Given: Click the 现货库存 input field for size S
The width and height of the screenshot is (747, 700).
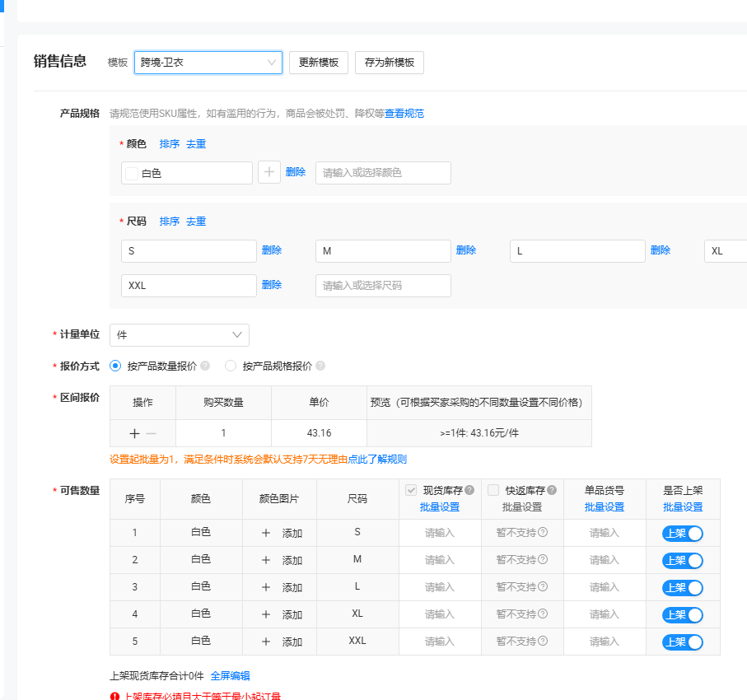Looking at the screenshot, I should tap(439, 532).
